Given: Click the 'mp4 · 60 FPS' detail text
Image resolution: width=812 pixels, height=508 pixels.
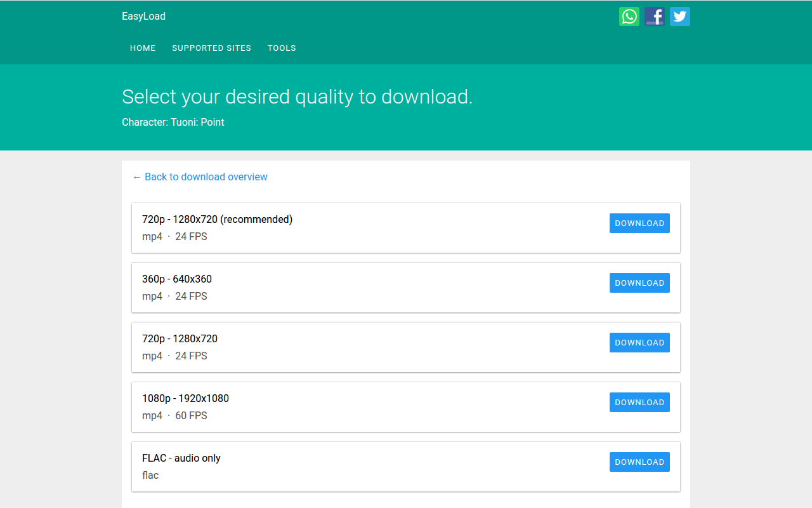Looking at the screenshot, I should [174, 415].
